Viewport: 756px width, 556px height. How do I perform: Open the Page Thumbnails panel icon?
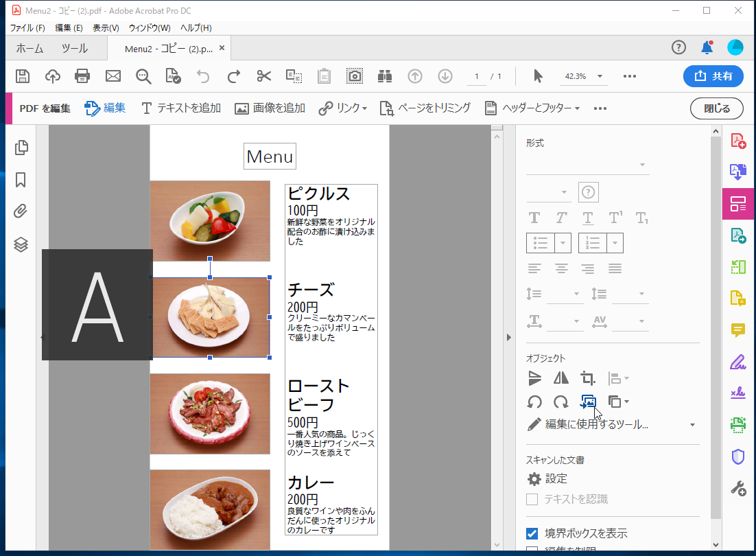pyautogui.click(x=21, y=147)
